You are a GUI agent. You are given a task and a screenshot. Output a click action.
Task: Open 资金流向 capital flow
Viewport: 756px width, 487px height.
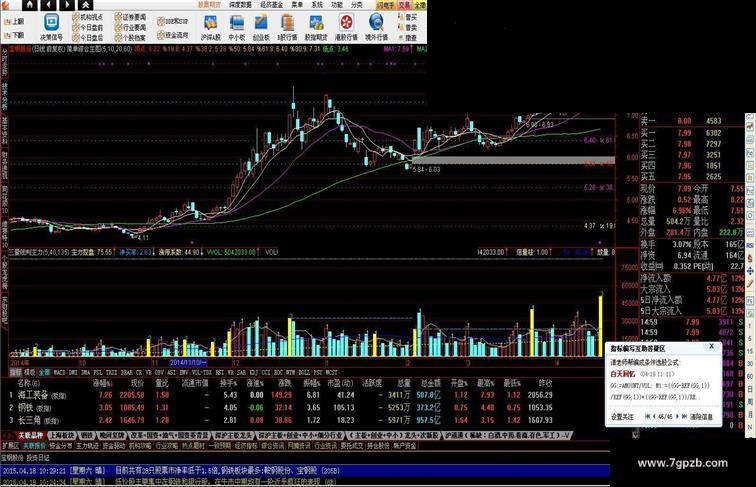(173, 35)
